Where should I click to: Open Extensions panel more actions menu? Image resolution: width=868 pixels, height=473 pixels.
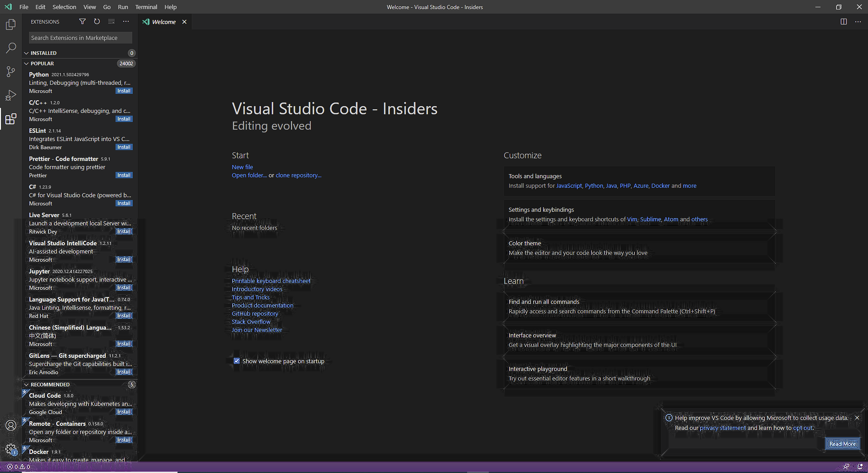(x=126, y=21)
